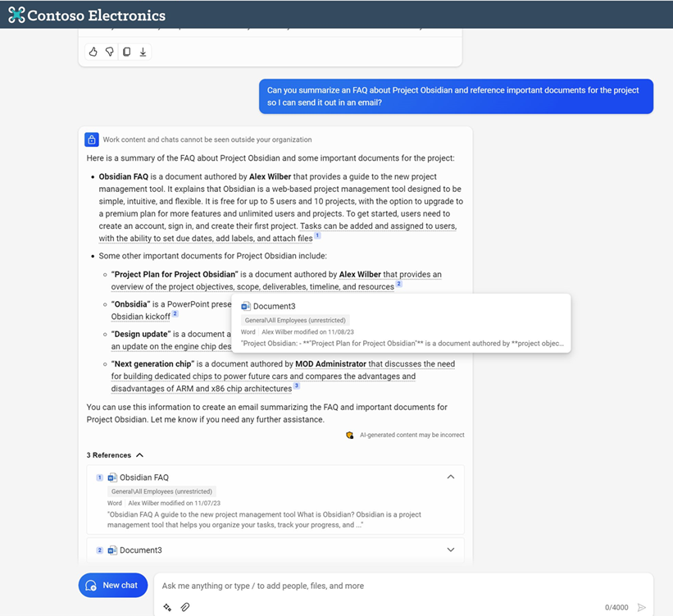Click the Contoso Electronics header title
Image resolution: width=673 pixels, height=616 pixels.
(96, 16)
